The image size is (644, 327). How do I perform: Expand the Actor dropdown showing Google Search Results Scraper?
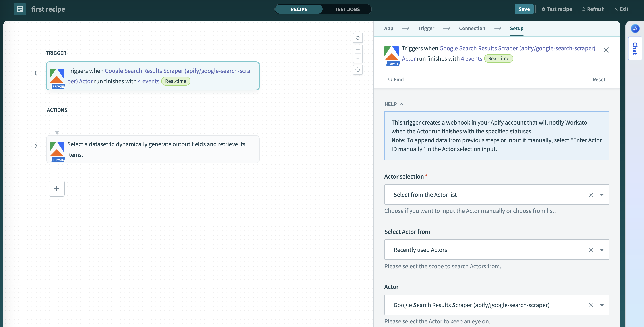click(602, 305)
